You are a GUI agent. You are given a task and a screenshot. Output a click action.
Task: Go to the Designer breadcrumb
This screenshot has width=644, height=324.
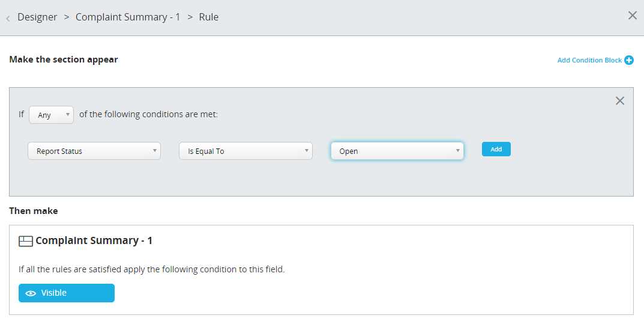coord(37,17)
